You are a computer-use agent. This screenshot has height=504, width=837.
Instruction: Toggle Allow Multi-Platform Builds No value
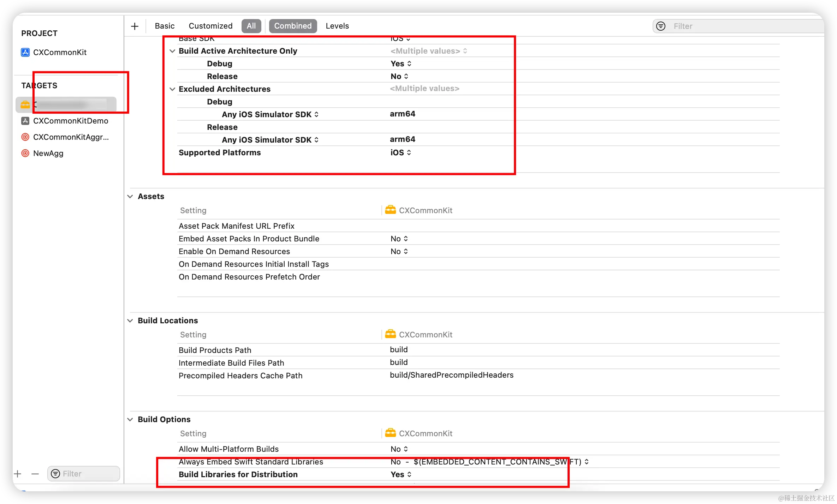tap(399, 449)
